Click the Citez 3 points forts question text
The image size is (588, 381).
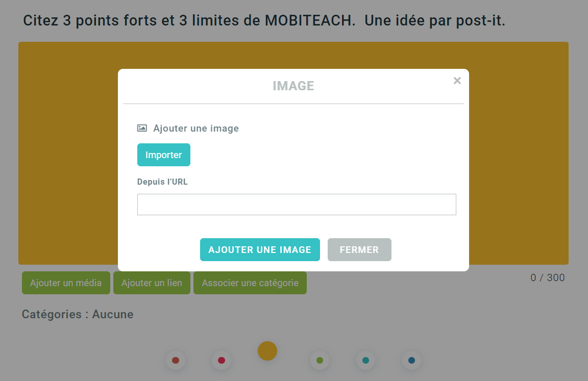264,20
